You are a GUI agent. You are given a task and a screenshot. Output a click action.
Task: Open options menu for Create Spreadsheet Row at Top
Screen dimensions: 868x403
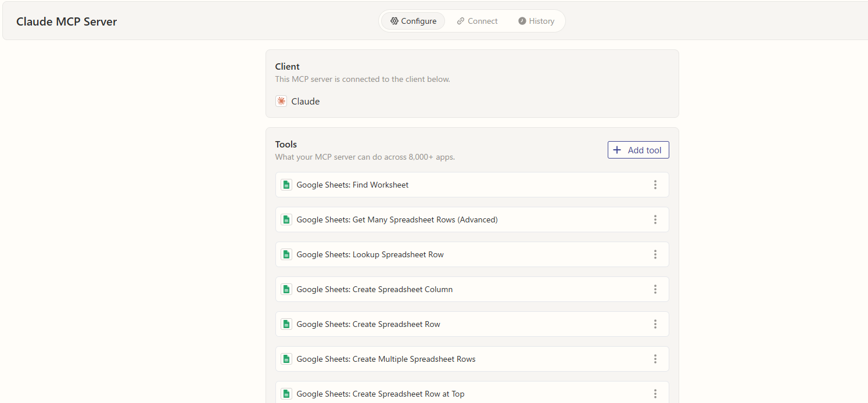pos(655,394)
